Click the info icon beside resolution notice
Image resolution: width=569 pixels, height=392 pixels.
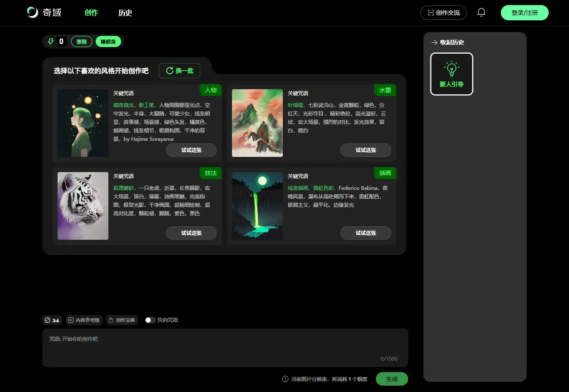tap(285, 379)
